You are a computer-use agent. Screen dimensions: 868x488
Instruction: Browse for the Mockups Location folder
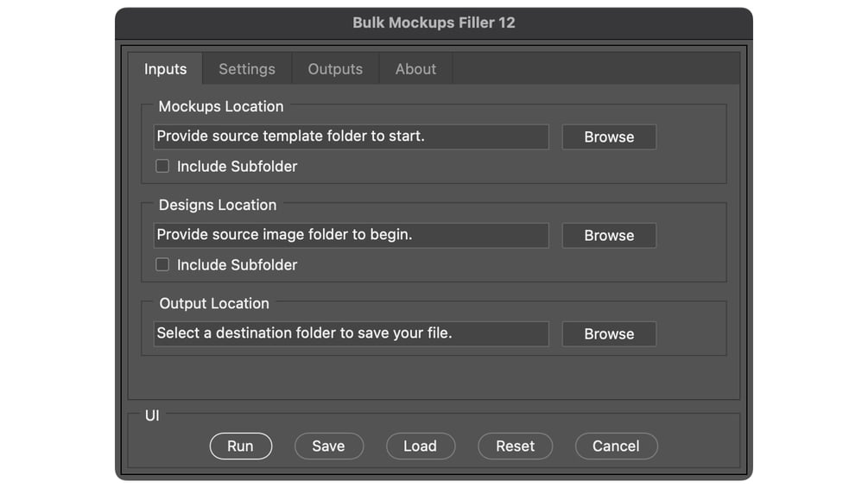(x=609, y=137)
